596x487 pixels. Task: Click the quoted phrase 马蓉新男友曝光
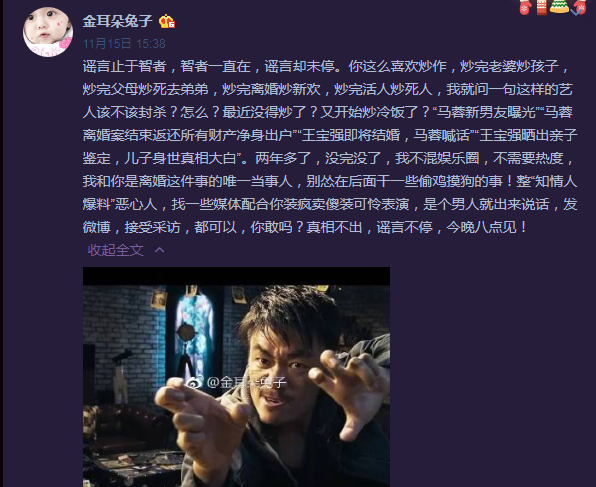pyautogui.click(x=486, y=112)
